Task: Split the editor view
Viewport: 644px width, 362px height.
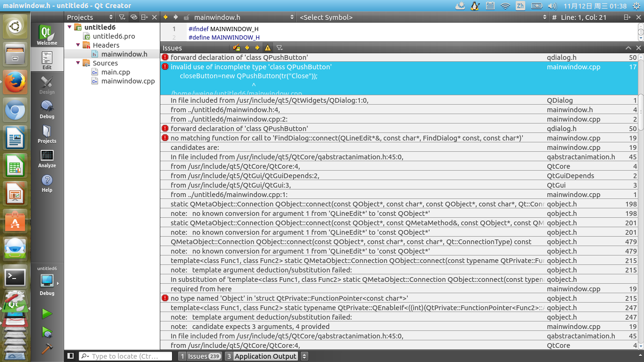Action: (627, 17)
